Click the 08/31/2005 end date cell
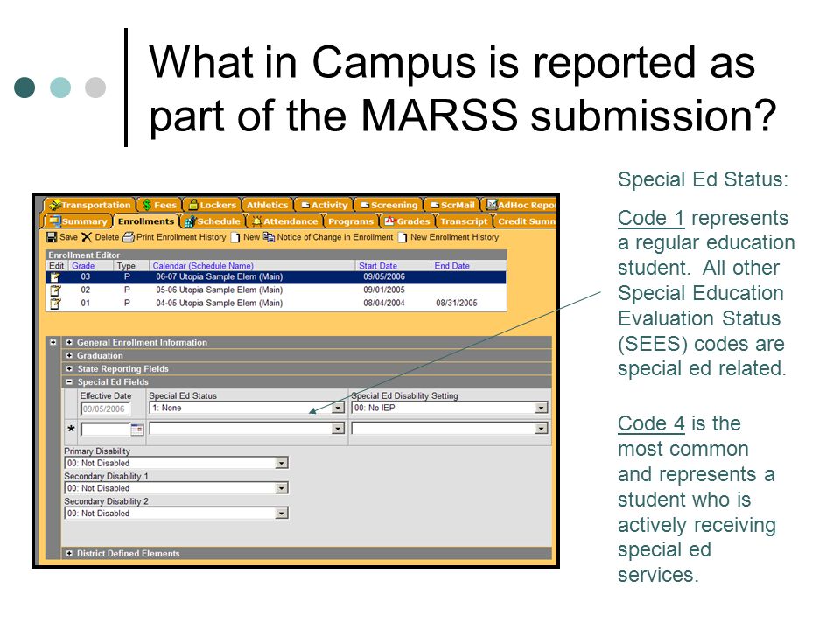The height and width of the screenshot is (630, 840). pos(457,304)
